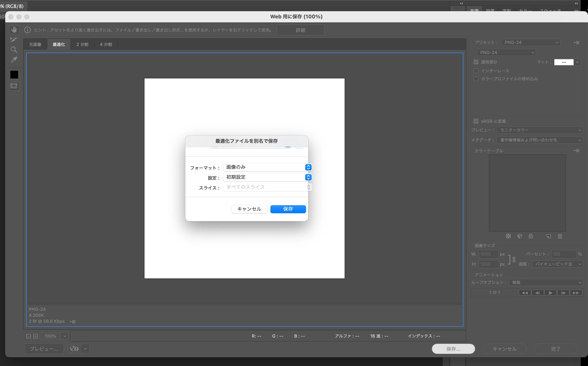The width and height of the screenshot is (588, 366).
Task: Switch to the 元画像 tab
Action: click(35, 44)
